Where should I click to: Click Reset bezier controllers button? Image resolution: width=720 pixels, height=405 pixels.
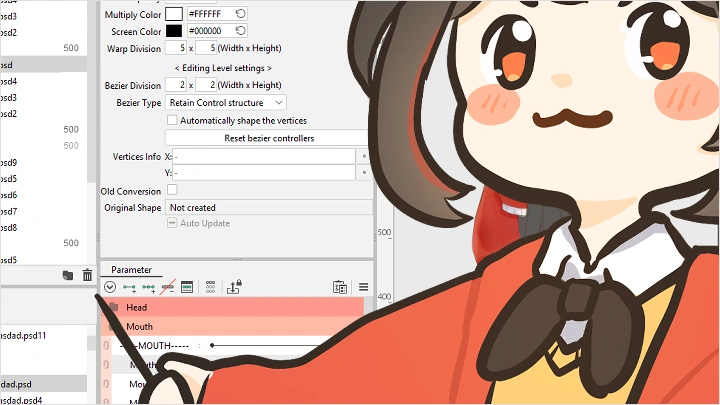click(269, 138)
